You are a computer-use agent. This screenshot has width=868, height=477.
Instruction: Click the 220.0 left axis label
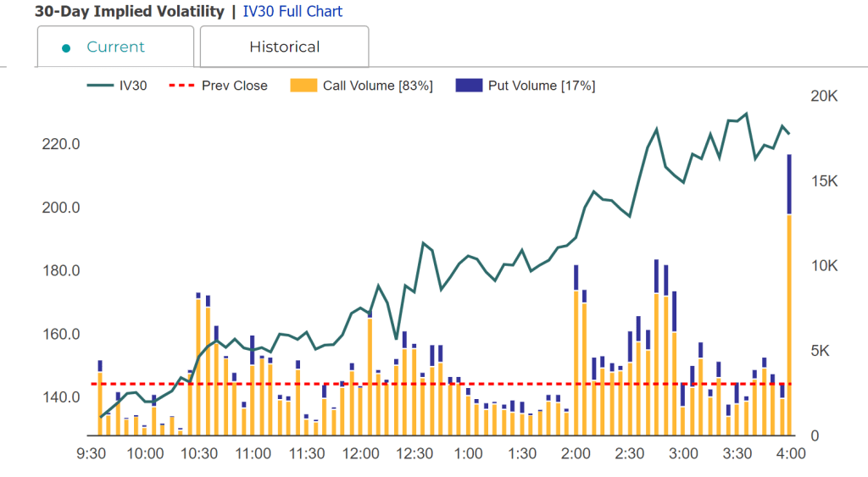(61, 145)
